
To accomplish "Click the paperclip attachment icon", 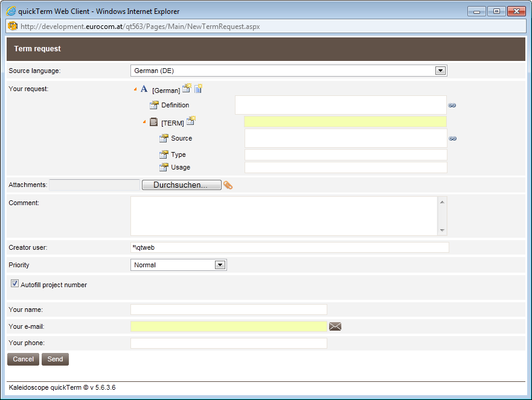I will pos(228,185).
